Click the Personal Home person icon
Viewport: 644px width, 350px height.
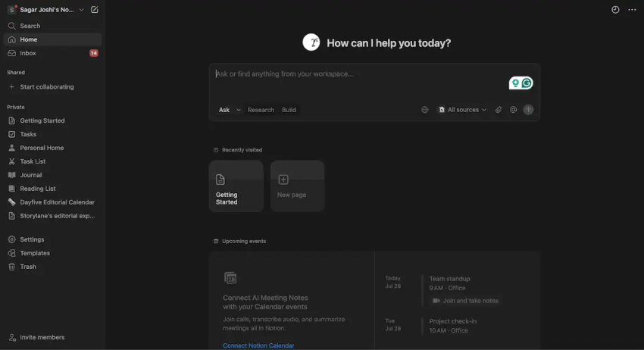[x=12, y=148]
